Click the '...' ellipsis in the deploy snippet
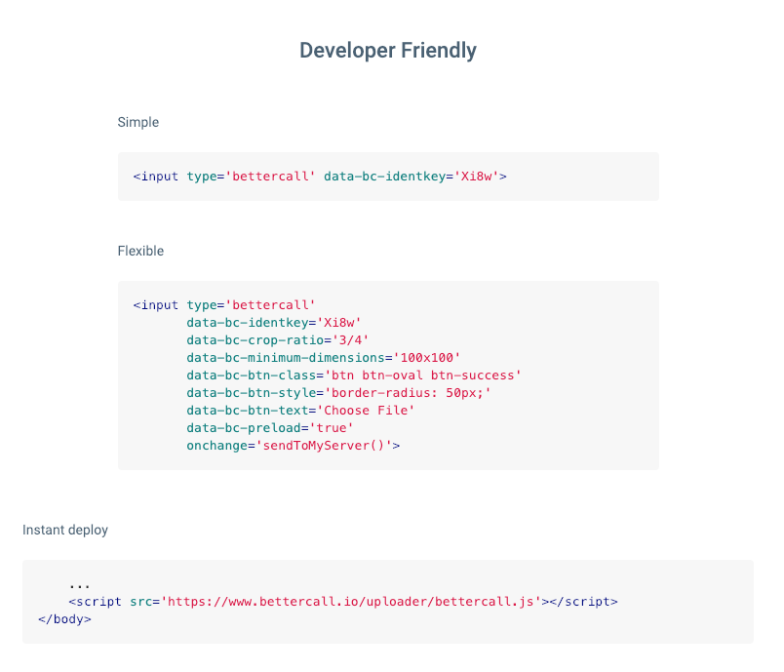Screen dimensions: 784x672 [80, 585]
